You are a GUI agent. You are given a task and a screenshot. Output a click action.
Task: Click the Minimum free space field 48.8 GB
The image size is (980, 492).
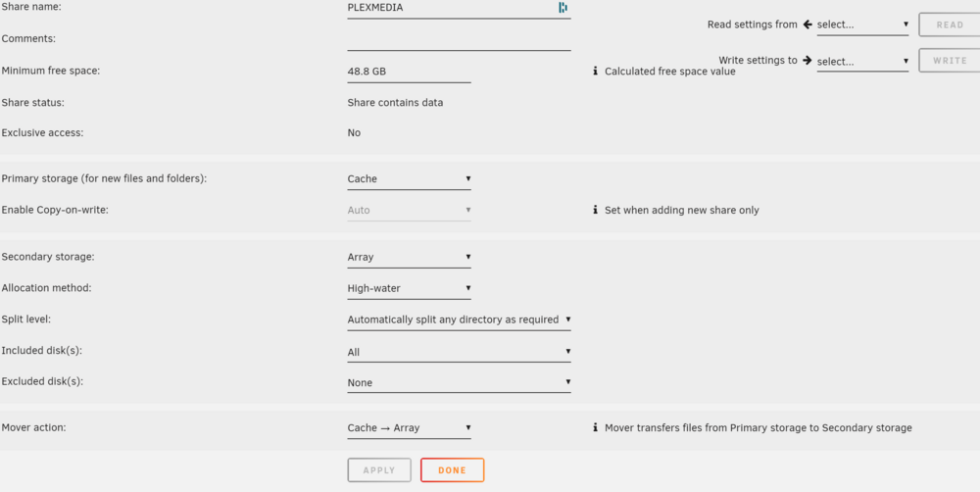(x=409, y=72)
